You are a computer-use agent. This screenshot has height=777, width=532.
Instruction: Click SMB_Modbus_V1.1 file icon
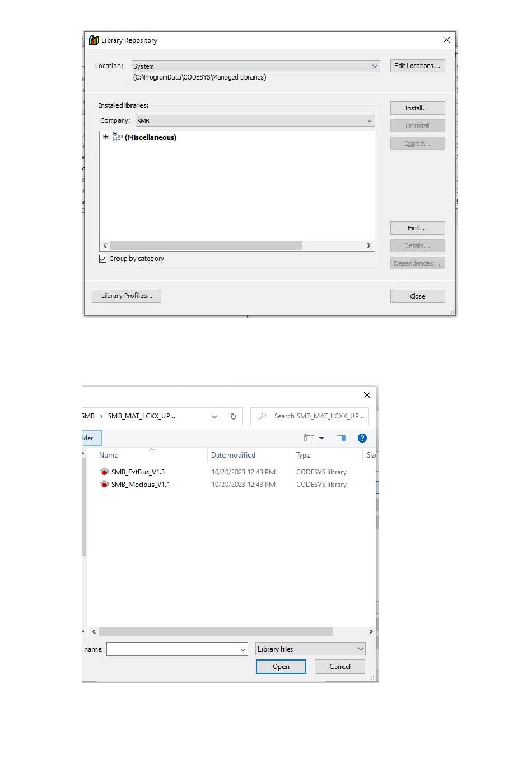pos(104,484)
